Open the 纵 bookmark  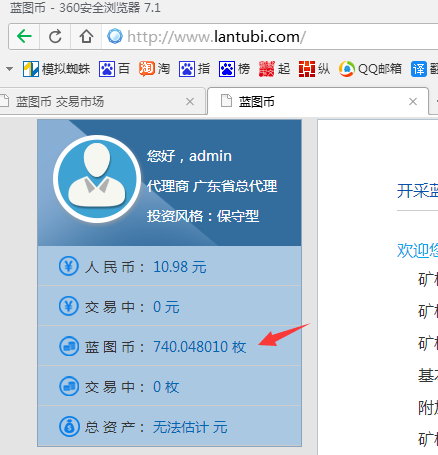[x=314, y=69]
